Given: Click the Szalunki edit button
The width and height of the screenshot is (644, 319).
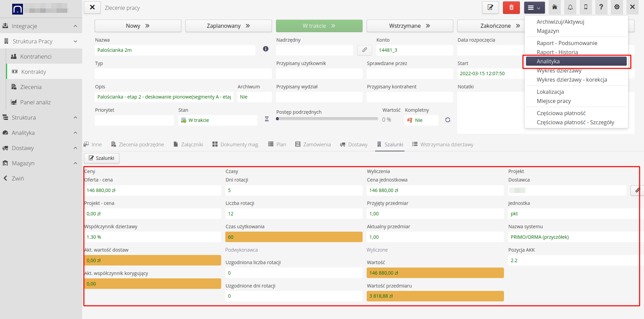Looking at the screenshot, I should (101, 158).
